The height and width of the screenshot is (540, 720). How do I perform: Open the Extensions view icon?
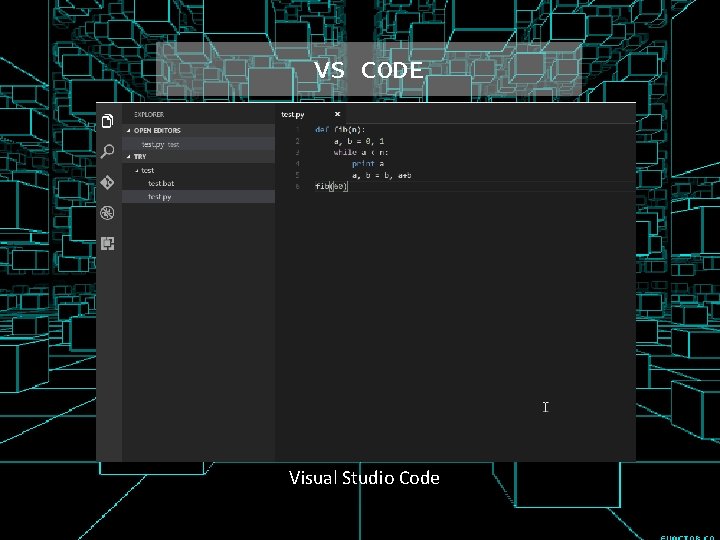point(107,243)
